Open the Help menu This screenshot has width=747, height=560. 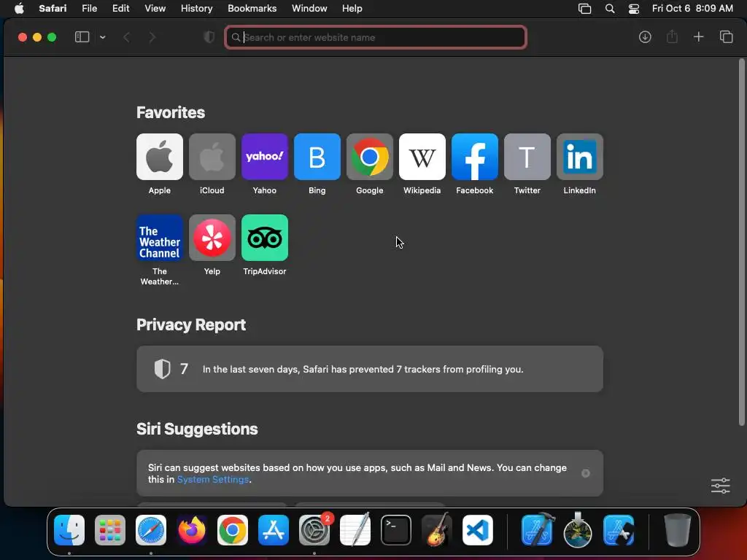[x=352, y=9]
